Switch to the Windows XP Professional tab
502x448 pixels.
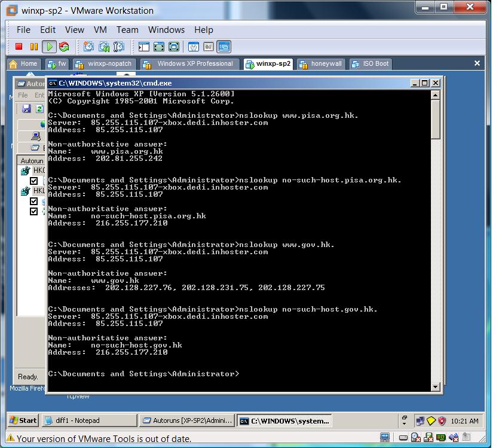click(x=189, y=64)
